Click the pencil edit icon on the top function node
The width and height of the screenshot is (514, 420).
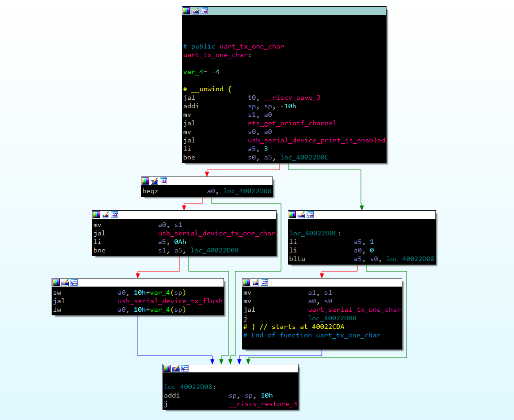click(195, 11)
